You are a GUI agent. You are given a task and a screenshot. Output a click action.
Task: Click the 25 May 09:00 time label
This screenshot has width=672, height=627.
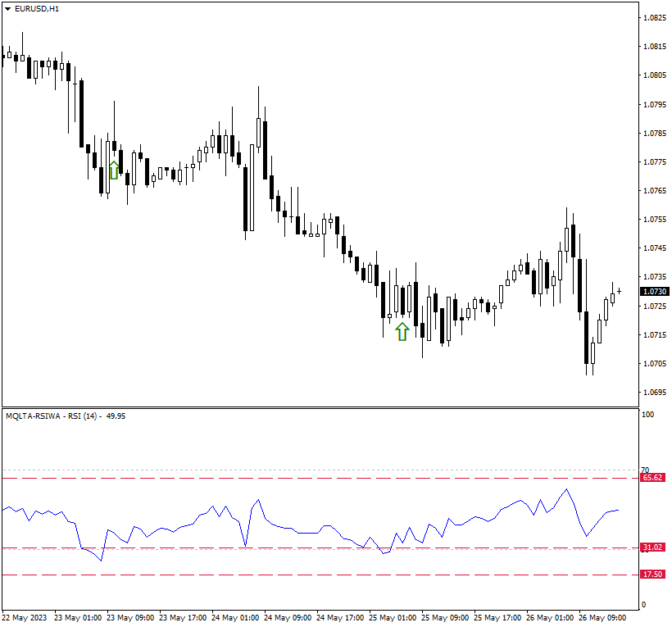click(445, 618)
